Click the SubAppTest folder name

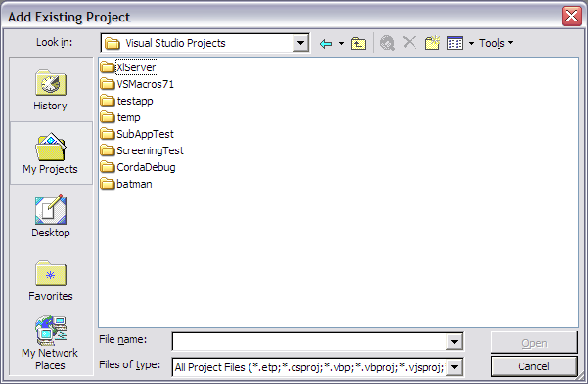[145, 134]
